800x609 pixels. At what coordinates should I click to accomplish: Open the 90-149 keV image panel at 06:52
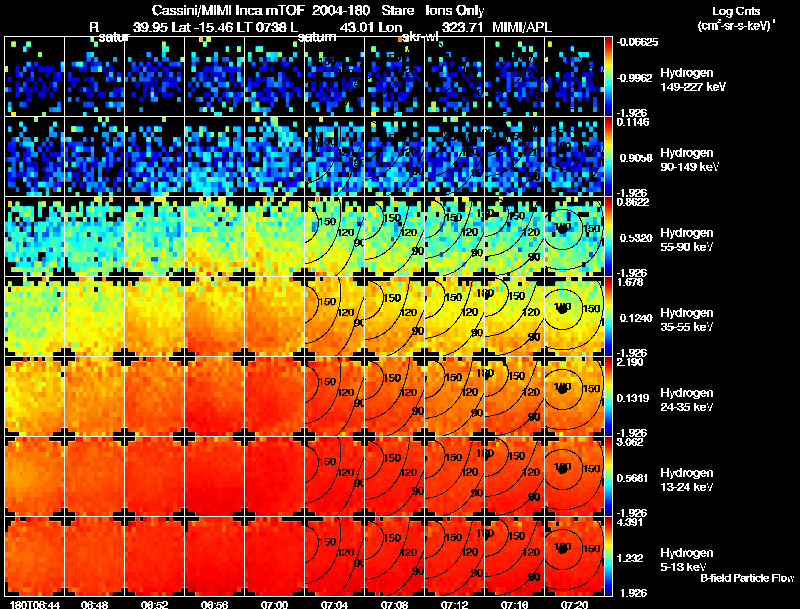[155, 157]
